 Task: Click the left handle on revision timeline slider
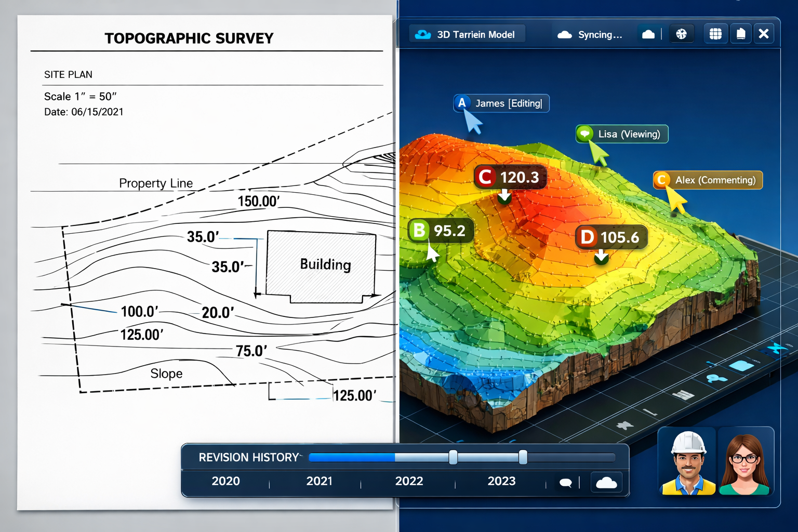coord(454,458)
